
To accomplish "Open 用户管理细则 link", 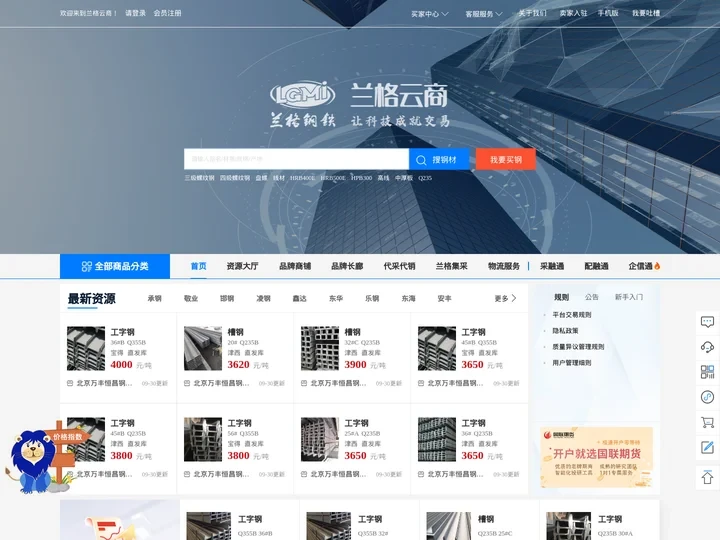I will pos(572,363).
